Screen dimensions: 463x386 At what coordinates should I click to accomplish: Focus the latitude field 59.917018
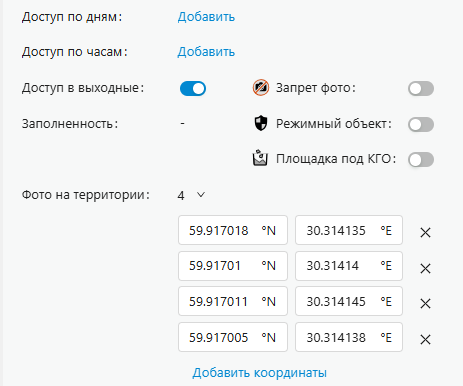(233, 230)
